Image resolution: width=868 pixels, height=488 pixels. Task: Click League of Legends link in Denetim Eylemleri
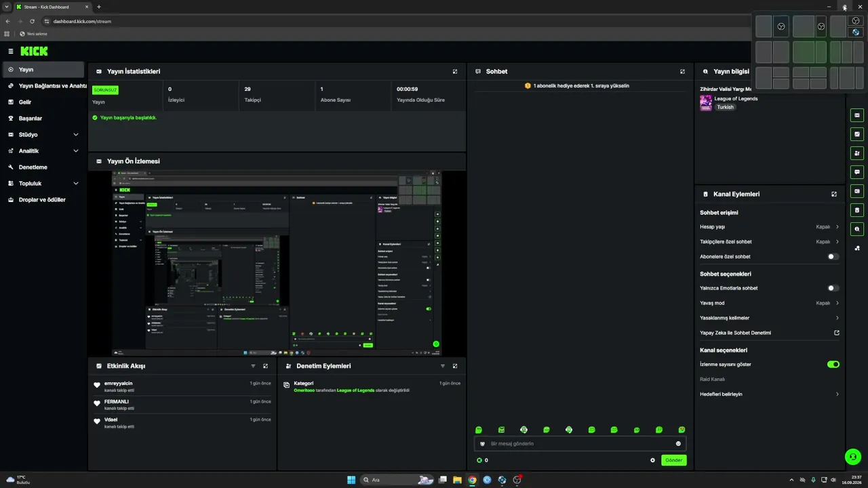[x=356, y=390]
